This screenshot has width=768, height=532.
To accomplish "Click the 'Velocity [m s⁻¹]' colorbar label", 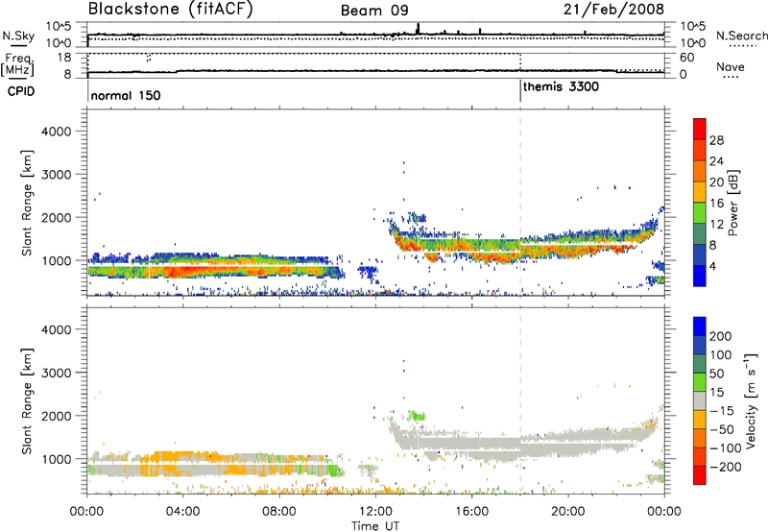I will pyautogui.click(x=751, y=400).
